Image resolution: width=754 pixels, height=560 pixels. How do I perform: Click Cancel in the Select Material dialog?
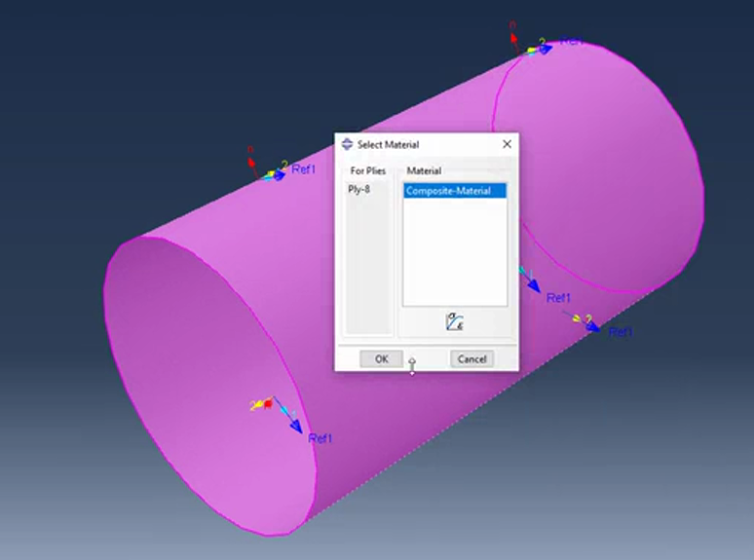point(471,358)
